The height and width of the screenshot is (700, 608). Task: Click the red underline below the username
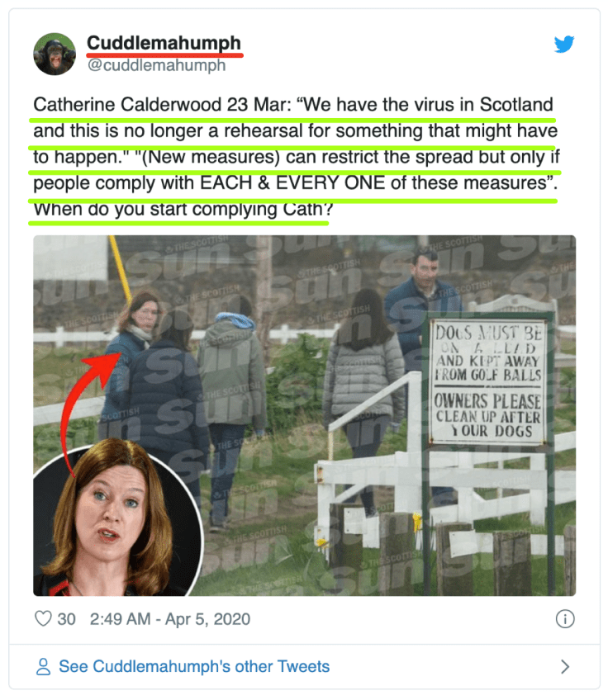click(x=164, y=55)
